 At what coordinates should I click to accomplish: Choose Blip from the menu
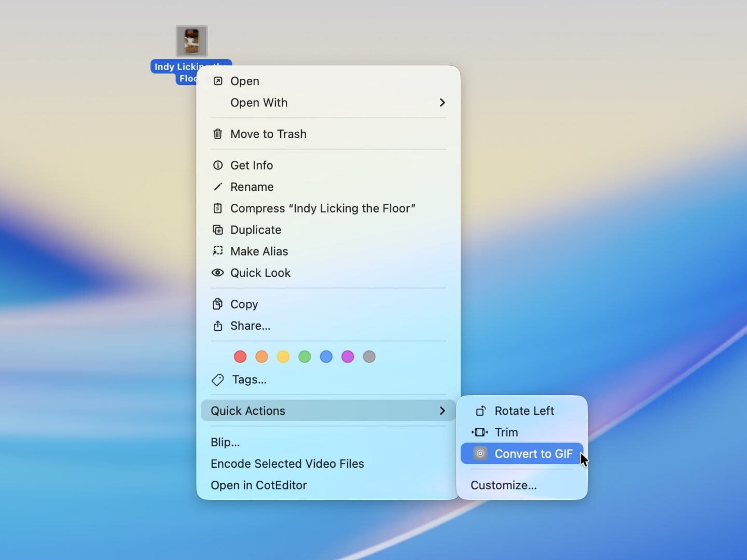tap(225, 442)
